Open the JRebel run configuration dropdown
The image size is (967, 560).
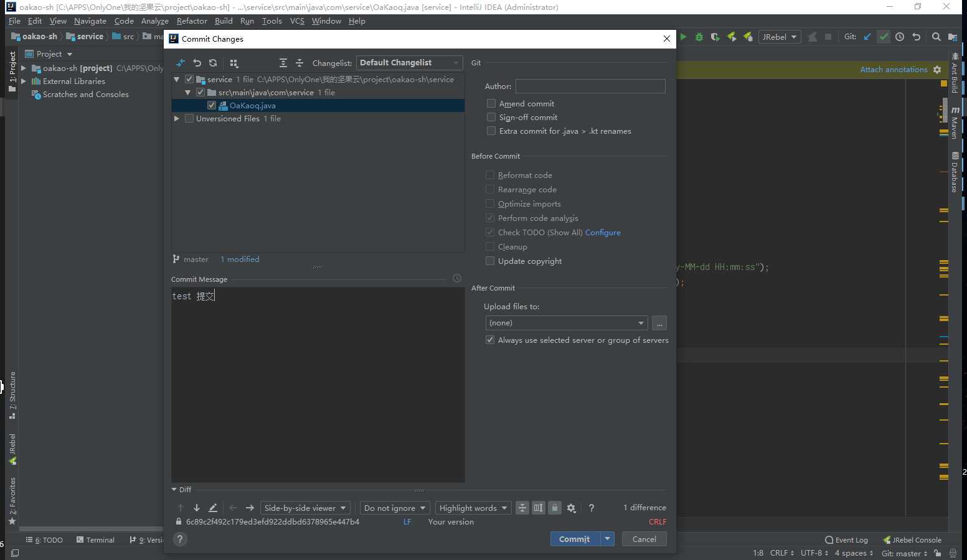tap(779, 37)
